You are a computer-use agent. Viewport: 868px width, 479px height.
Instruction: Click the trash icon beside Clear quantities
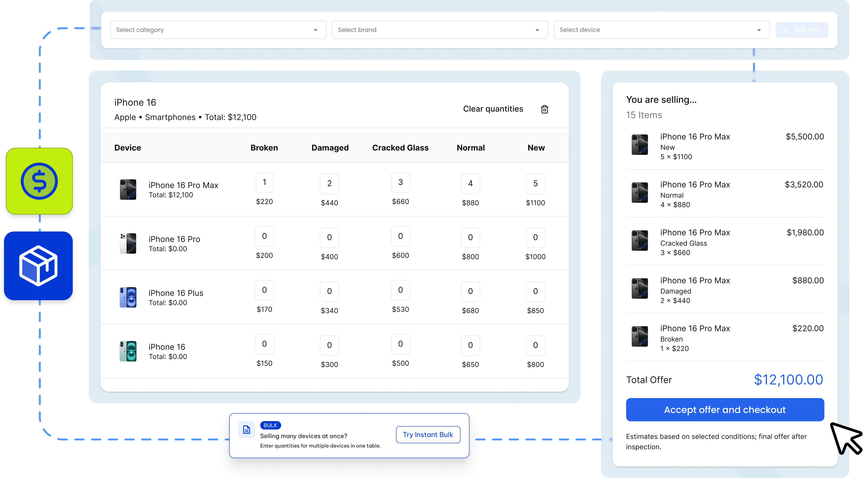pos(544,109)
